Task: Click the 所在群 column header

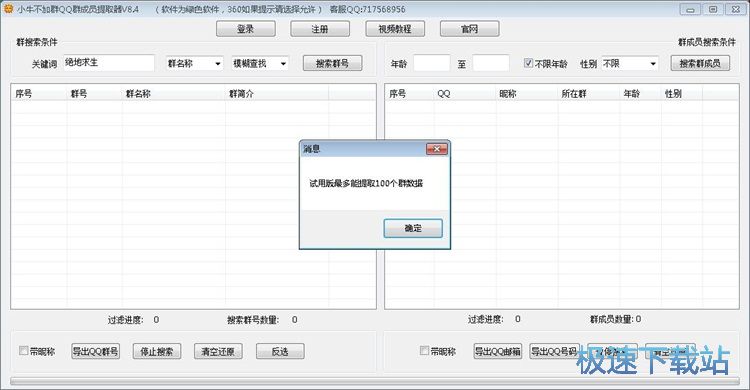Action: (589, 94)
